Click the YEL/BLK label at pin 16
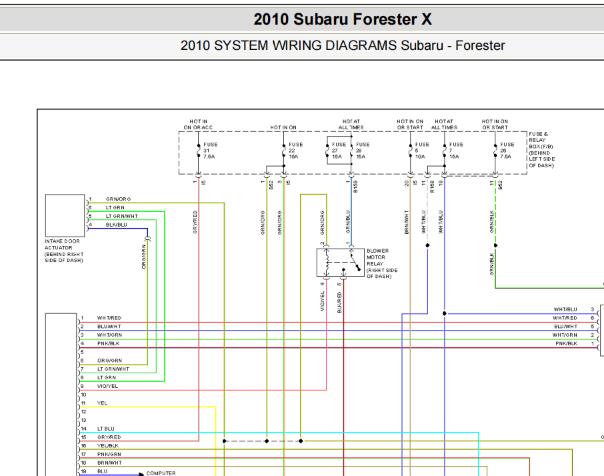604x476 pixels. point(108,446)
